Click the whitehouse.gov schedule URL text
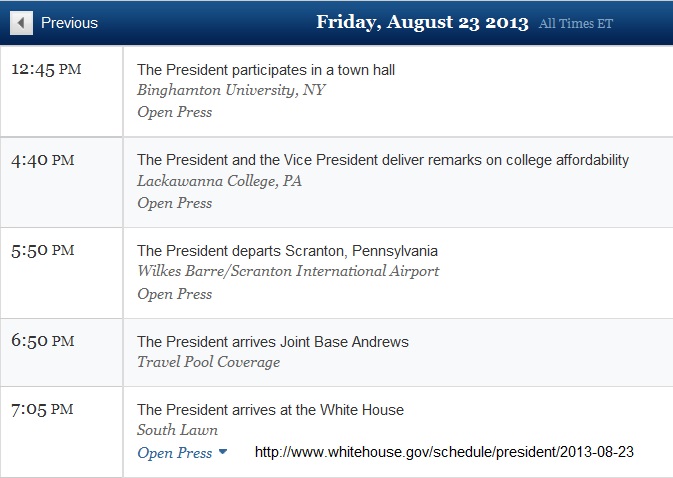The image size is (673, 478). [444, 452]
